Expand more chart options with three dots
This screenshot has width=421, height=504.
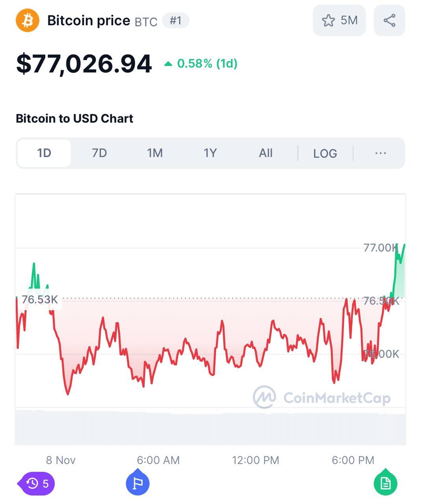(x=380, y=153)
